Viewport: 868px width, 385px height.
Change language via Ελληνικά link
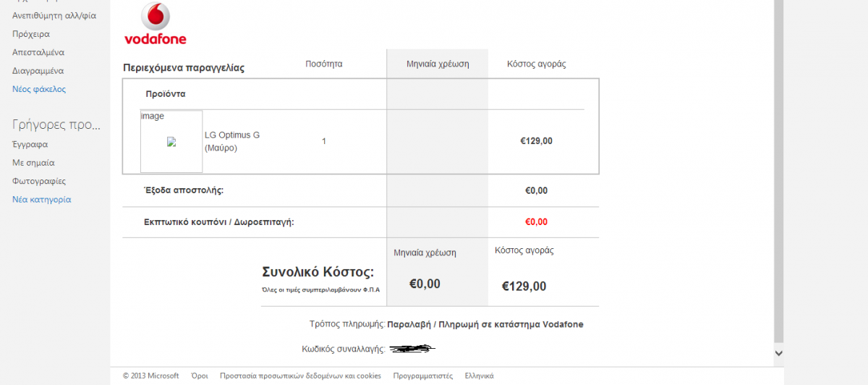coord(479,376)
